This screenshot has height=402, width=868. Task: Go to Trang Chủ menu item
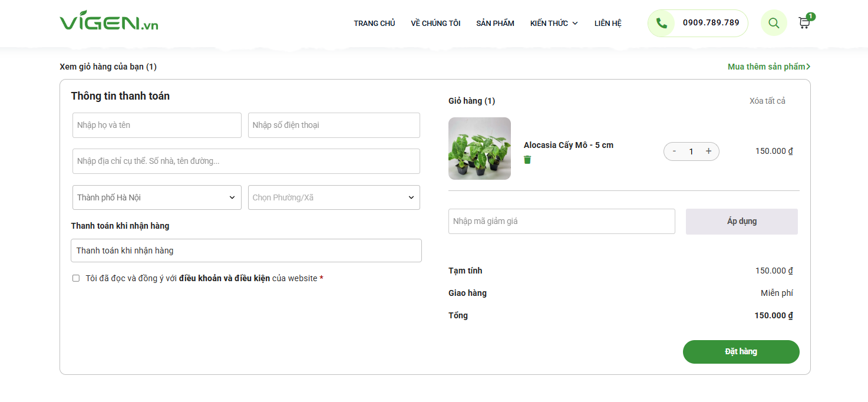click(374, 24)
